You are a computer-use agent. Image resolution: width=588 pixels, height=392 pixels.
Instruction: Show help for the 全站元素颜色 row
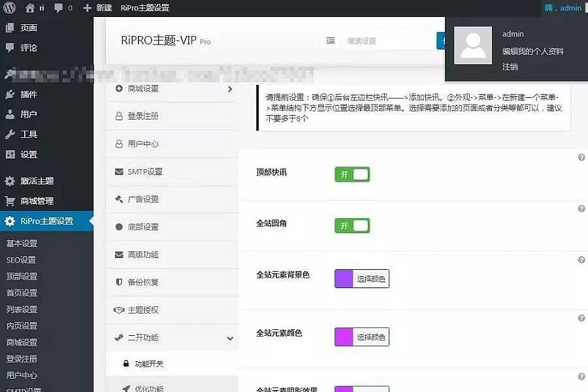pos(581,318)
